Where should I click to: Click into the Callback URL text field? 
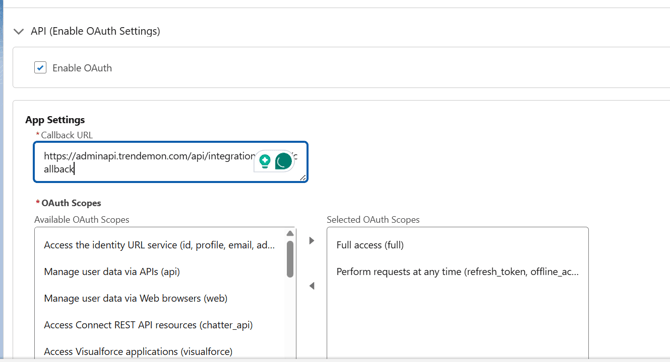(170, 162)
